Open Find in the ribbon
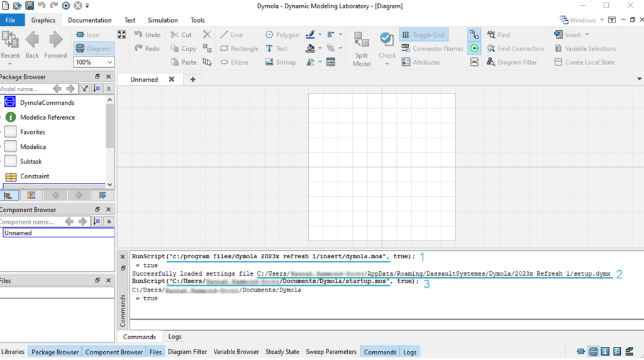 pos(498,35)
